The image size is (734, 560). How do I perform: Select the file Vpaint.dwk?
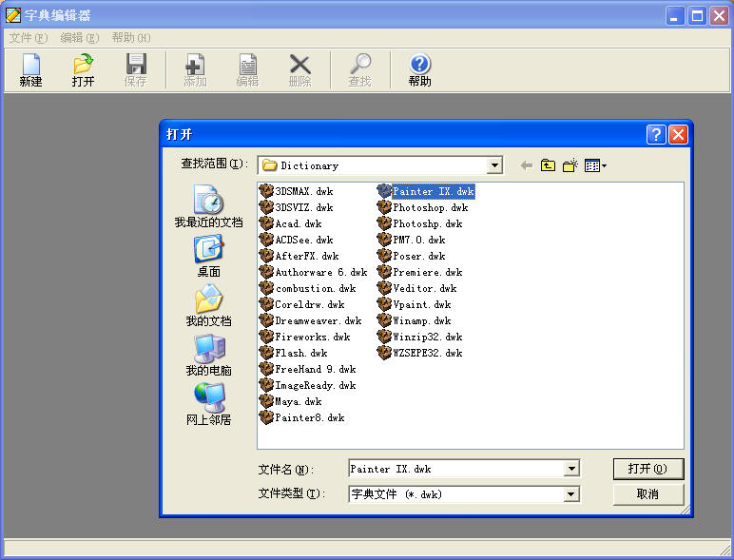[x=415, y=304]
